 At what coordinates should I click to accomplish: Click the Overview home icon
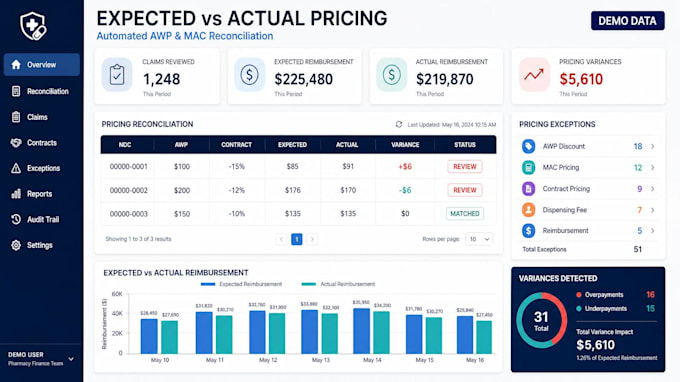(16, 65)
